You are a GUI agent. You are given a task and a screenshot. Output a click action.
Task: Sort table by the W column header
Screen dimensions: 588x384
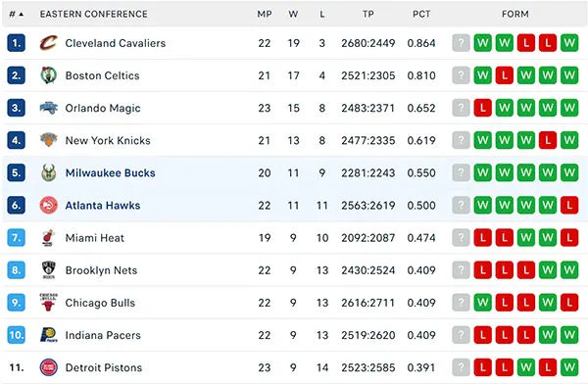click(293, 15)
